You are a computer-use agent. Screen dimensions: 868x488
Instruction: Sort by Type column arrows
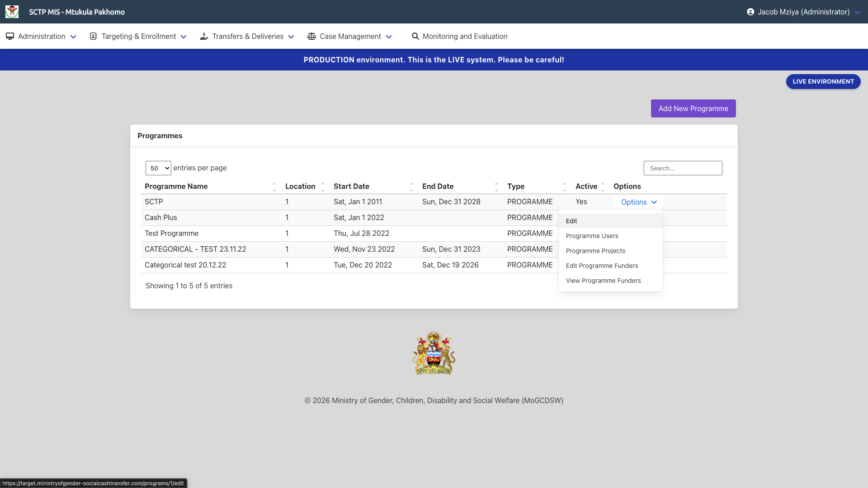[565, 187]
